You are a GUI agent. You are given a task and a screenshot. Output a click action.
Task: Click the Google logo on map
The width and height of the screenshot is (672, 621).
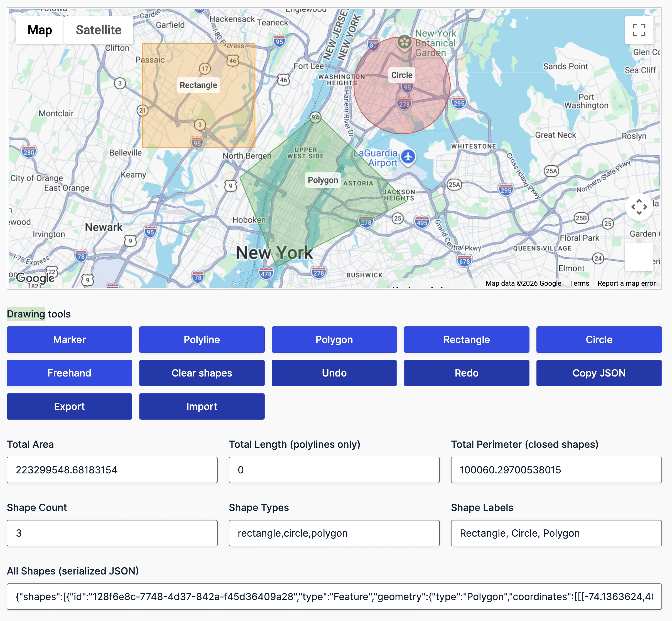[x=35, y=278]
